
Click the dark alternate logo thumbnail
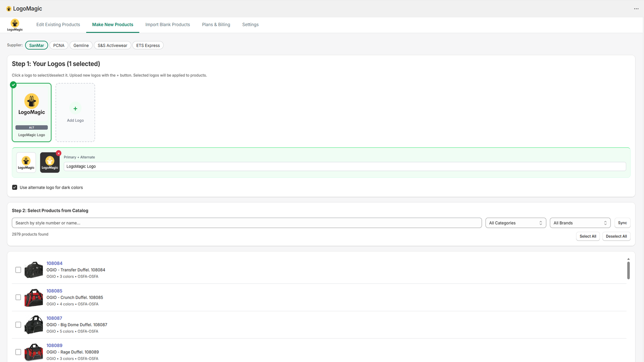(50, 162)
